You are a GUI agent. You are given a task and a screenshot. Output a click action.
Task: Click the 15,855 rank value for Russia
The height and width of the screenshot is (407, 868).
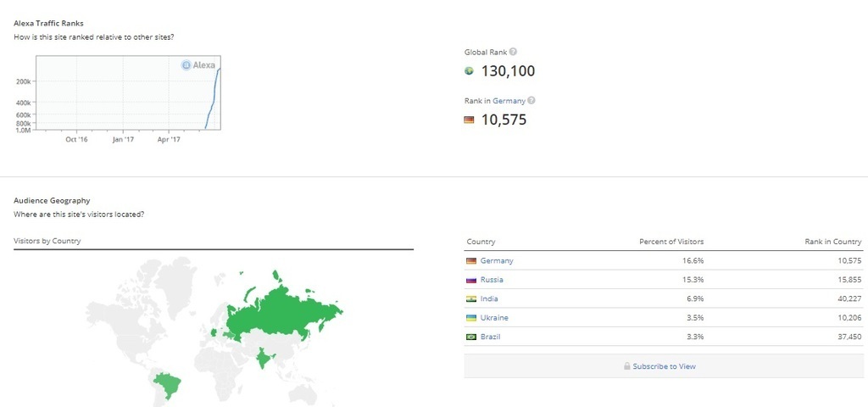(850, 280)
